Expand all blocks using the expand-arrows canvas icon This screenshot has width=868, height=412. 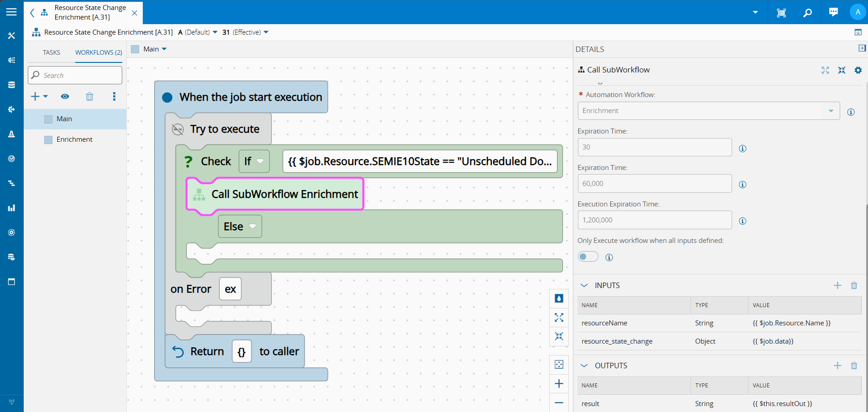559,318
